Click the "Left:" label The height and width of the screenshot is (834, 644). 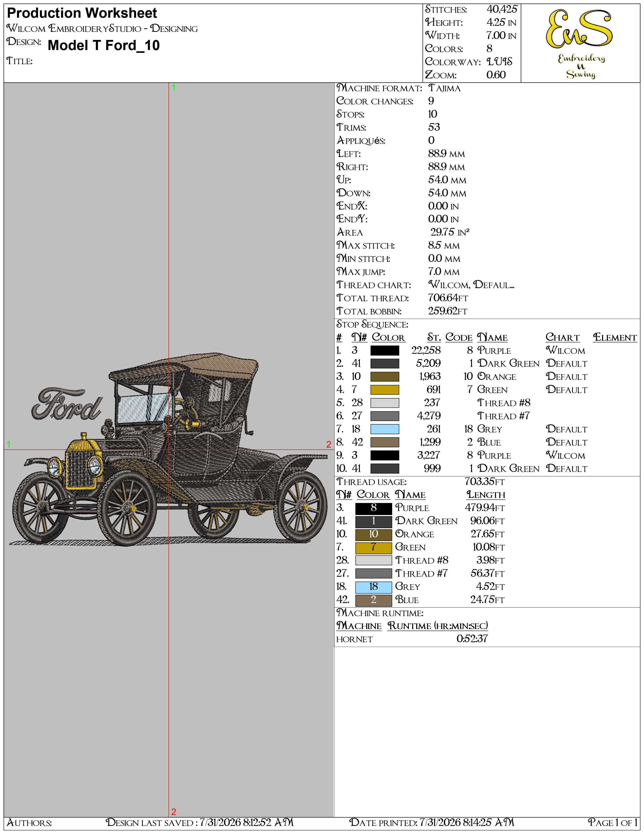pos(348,154)
